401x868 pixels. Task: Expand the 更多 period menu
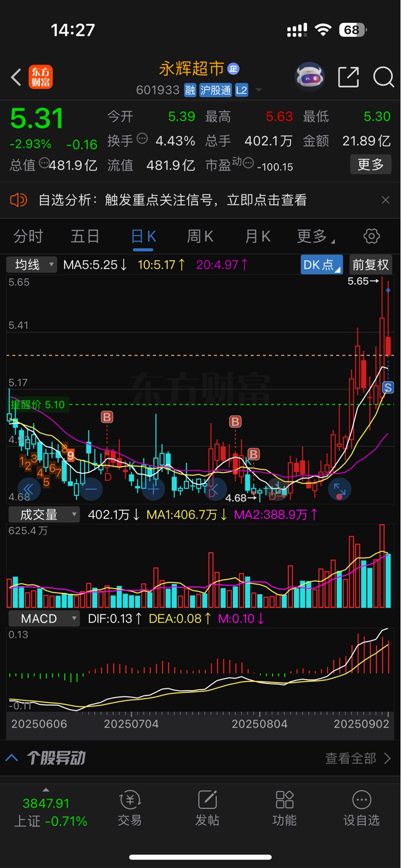tap(315, 237)
